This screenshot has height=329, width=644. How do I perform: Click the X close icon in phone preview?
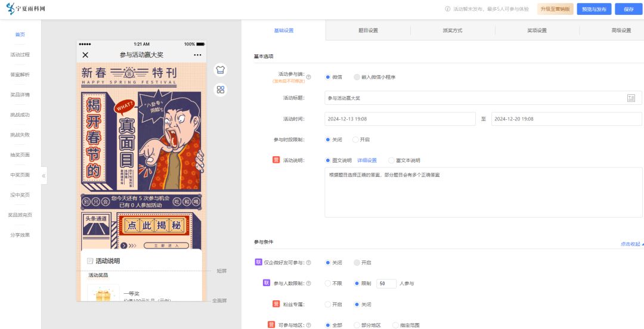85,55
